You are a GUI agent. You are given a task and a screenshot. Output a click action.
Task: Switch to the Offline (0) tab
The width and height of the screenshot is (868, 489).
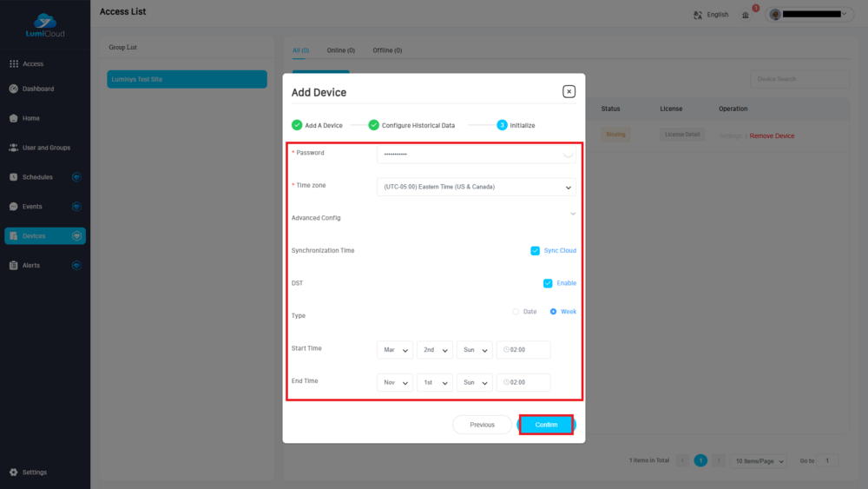point(387,50)
